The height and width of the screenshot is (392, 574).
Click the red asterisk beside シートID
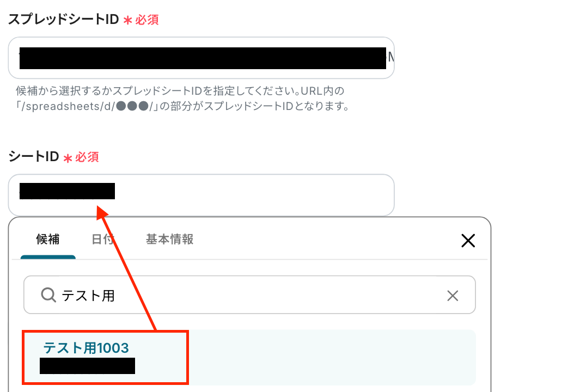click(x=68, y=158)
